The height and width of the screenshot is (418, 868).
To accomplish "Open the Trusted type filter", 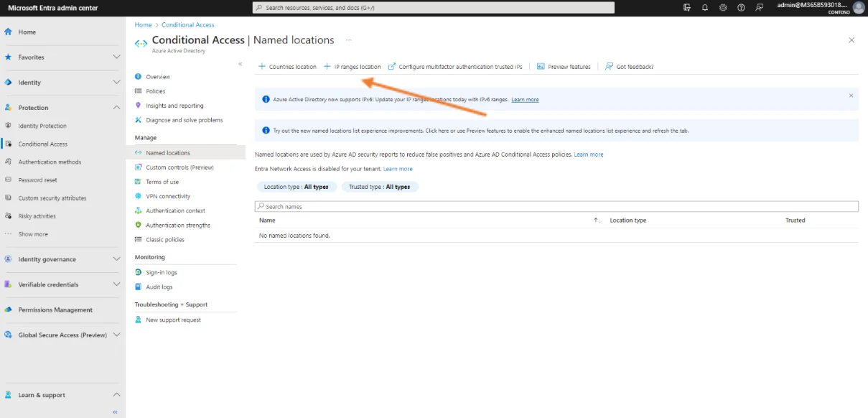I will [379, 187].
